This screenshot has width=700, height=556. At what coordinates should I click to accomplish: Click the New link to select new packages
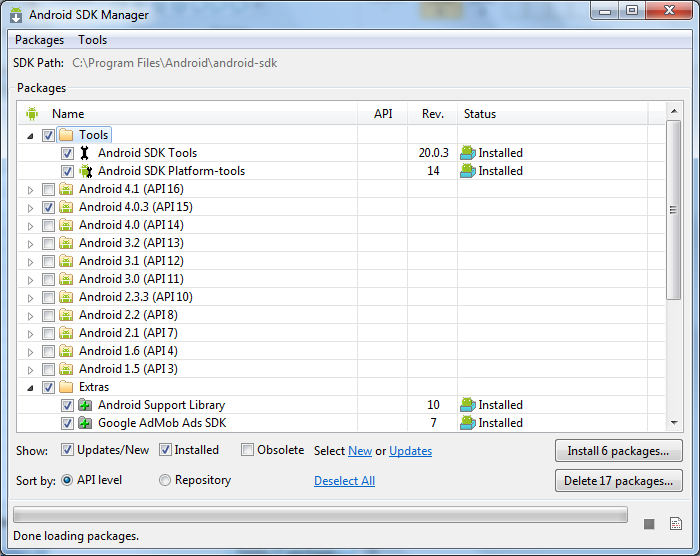click(360, 451)
